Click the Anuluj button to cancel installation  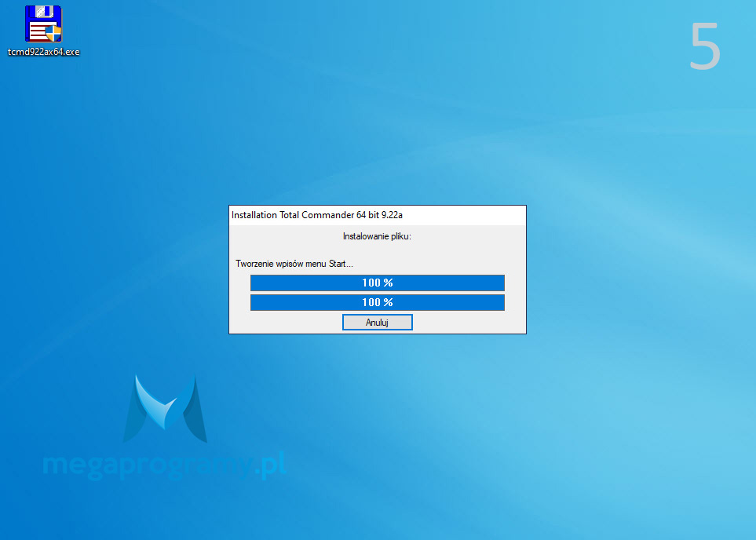377,322
